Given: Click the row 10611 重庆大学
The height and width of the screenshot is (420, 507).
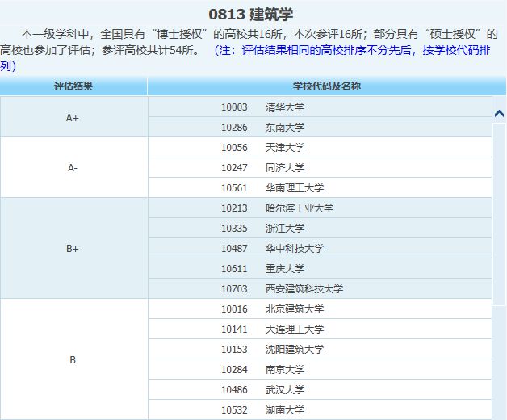Looking at the screenshot, I should point(320,269).
